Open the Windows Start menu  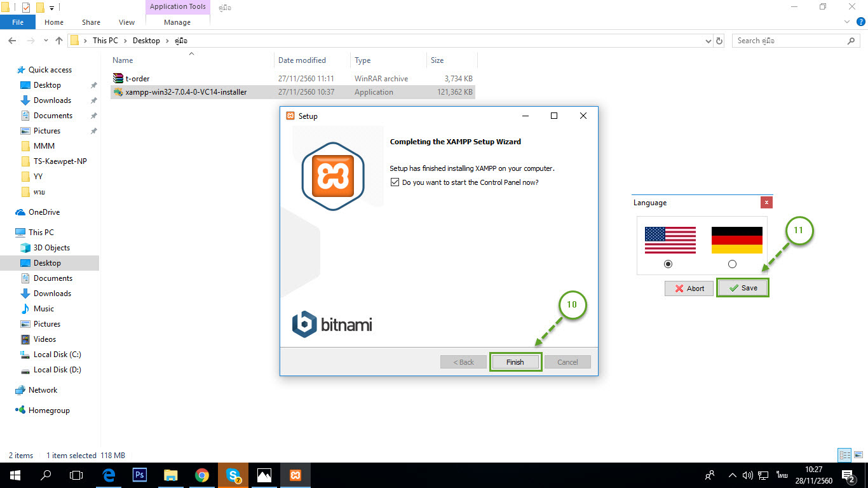coord(15,475)
